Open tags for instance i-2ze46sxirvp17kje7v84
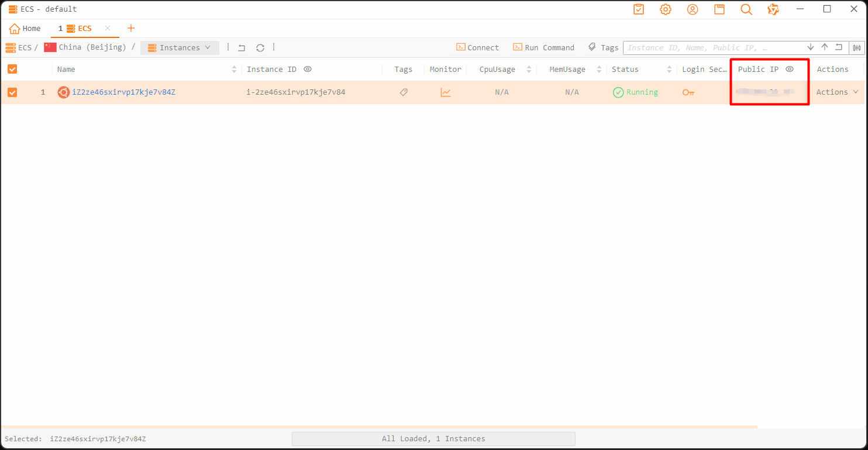Viewport: 868px width, 450px height. click(x=404, y=92)
